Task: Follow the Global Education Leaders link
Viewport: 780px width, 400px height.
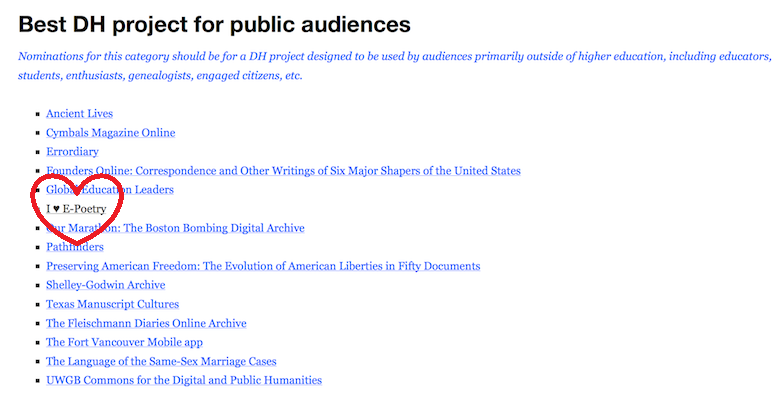Action: point(109,190)
